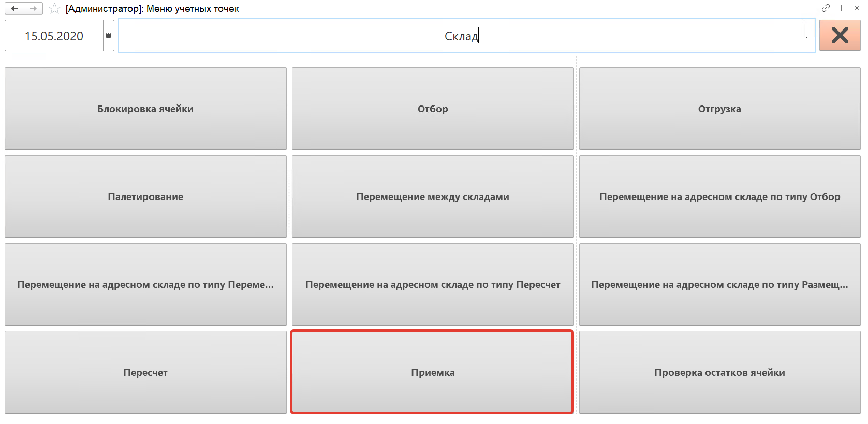Open the highlighted Приемка tile
The width and height of the screenshot is (868, 424).
click(x=433, y=372)
